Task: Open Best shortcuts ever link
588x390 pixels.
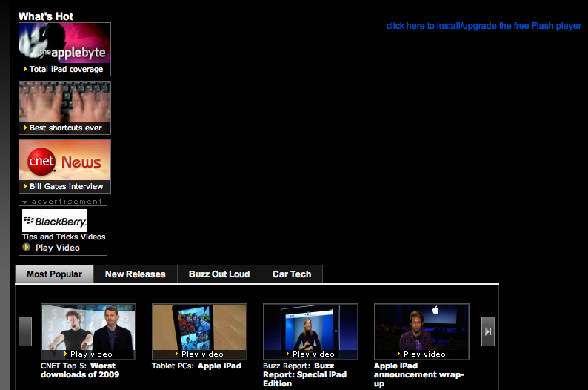Action: pos(66,128)
